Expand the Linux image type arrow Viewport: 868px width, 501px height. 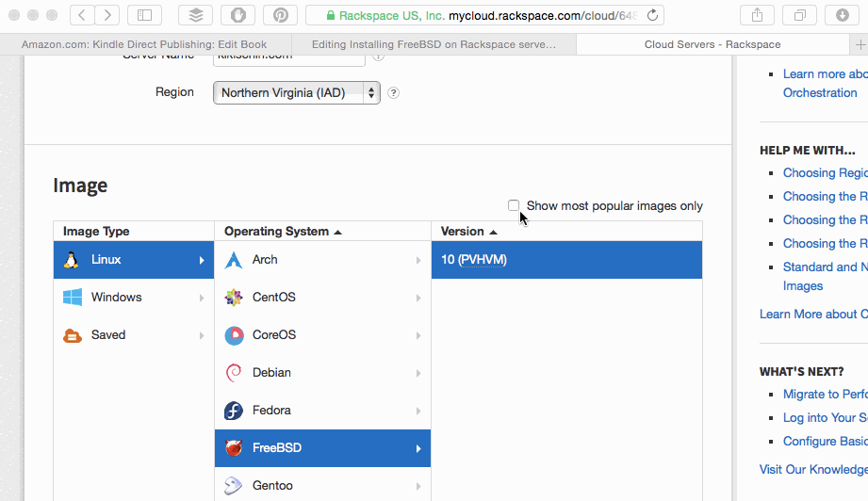(202, 260)
